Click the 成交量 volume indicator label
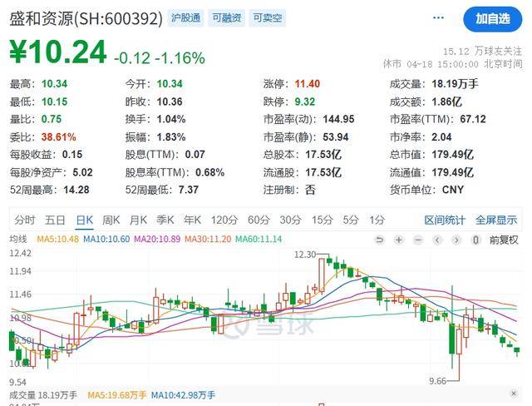 click(x=42, y=394)
